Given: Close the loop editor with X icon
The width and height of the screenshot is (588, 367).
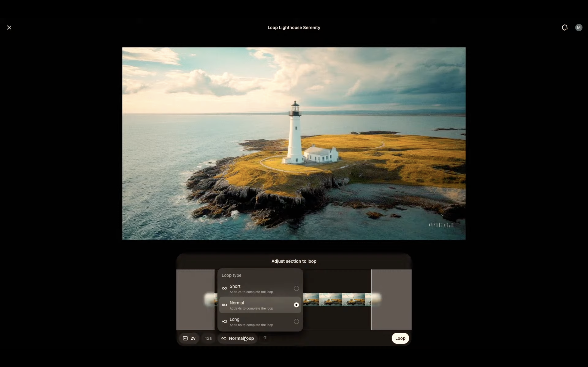Looking at the screenshot, I should coord(9,27).
